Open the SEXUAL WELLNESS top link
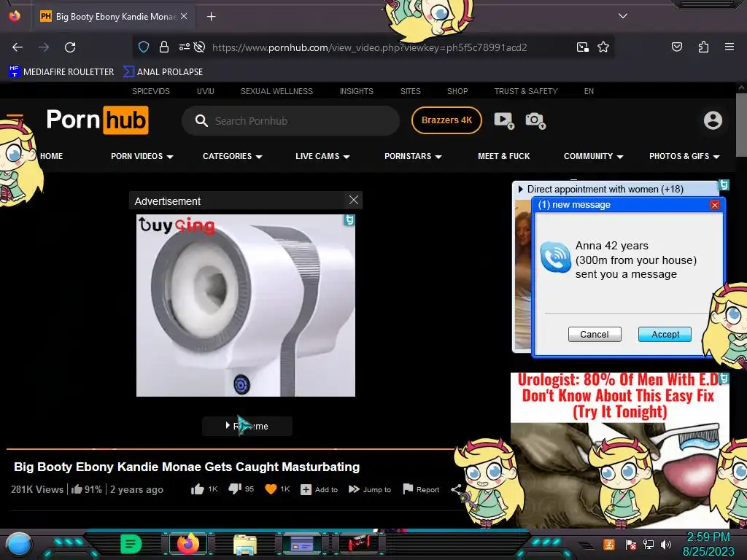 276,91
